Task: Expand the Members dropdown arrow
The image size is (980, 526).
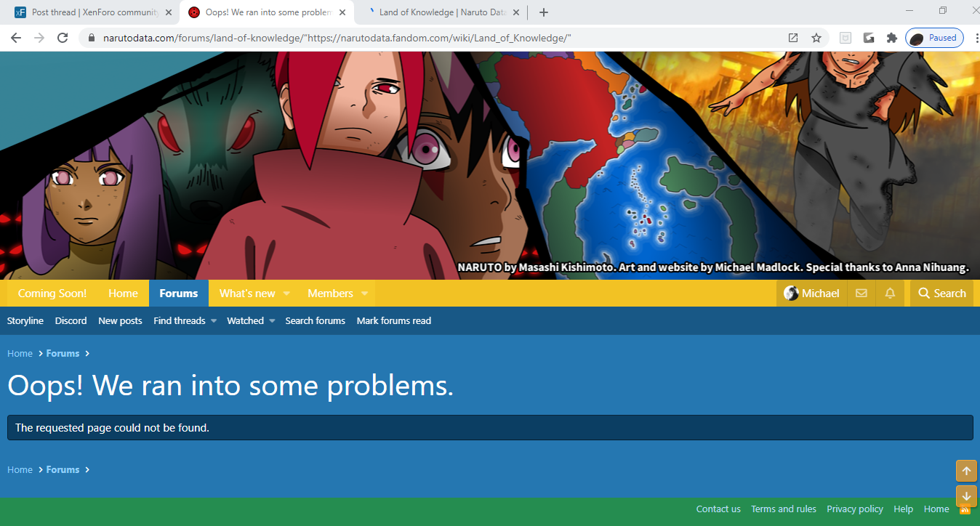Action: click(364, 294)
